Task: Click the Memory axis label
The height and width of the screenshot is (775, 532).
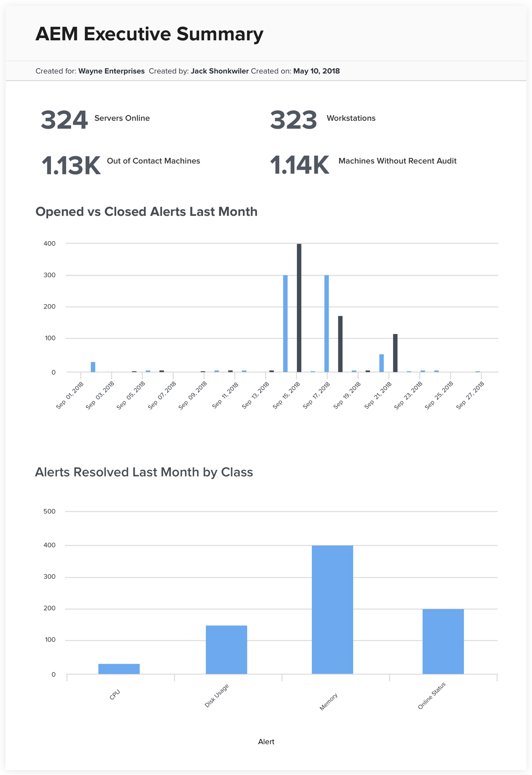Action: tap(328, 702)
